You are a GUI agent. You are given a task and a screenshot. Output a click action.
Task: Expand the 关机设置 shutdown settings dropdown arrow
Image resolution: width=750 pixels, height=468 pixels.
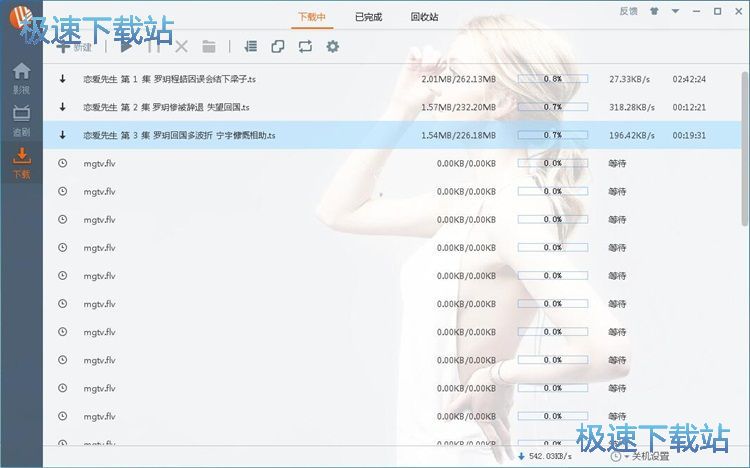pyautogui.click(x=626, y=457)
